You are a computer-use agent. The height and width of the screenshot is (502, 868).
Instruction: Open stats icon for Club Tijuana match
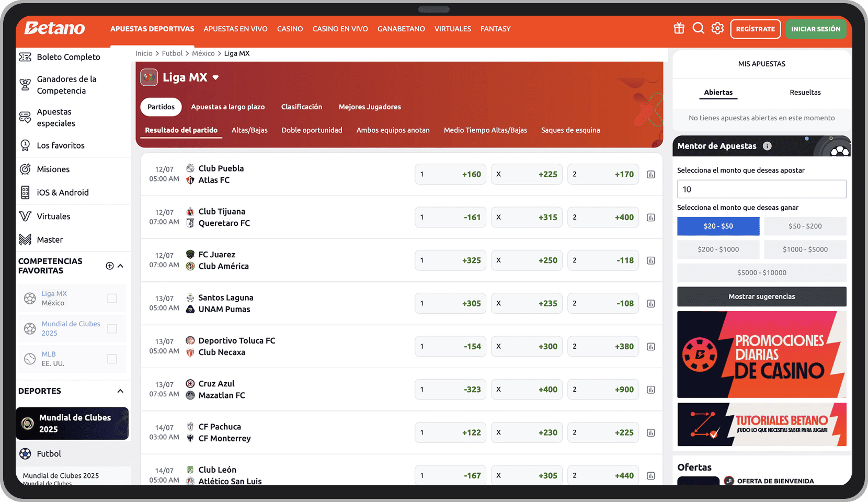(x=651, y=218)
